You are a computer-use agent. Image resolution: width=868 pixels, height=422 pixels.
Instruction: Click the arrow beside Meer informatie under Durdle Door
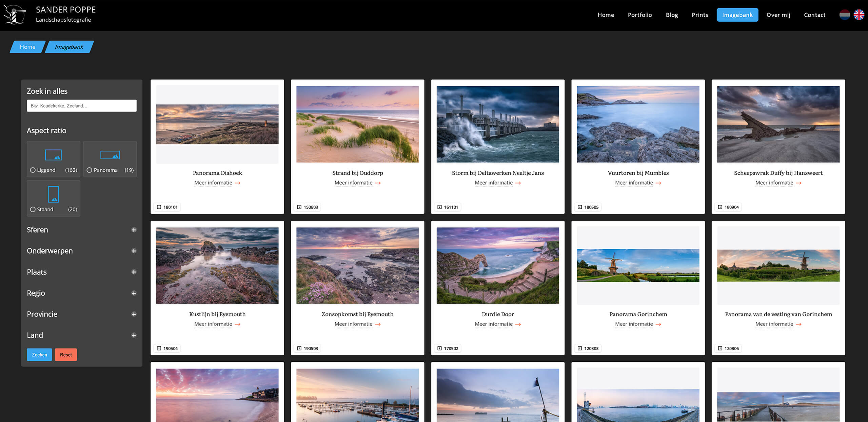click(518, 324)
